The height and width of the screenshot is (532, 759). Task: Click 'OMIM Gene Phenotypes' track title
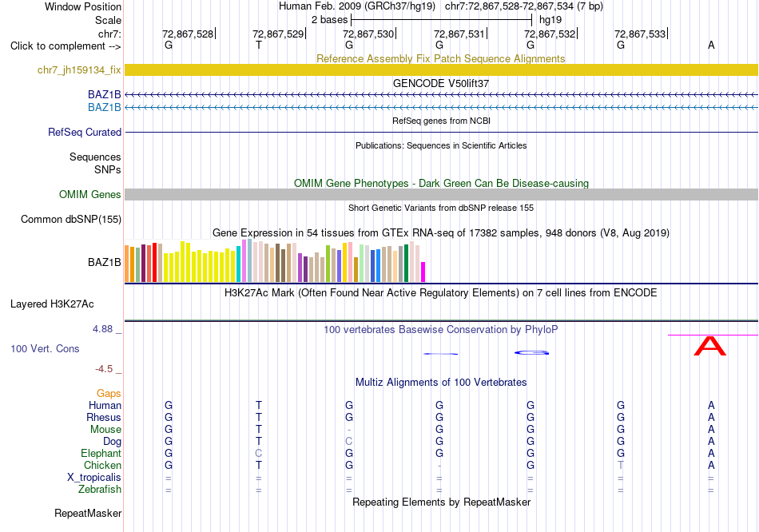[441, 183]
